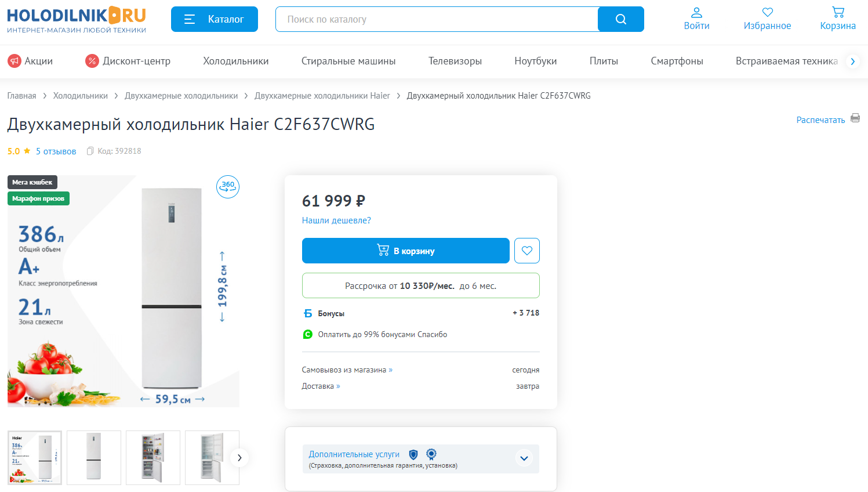This screenshot has height=492, width=868.
Task: Click the Бонусы icon
Action: 308,313
